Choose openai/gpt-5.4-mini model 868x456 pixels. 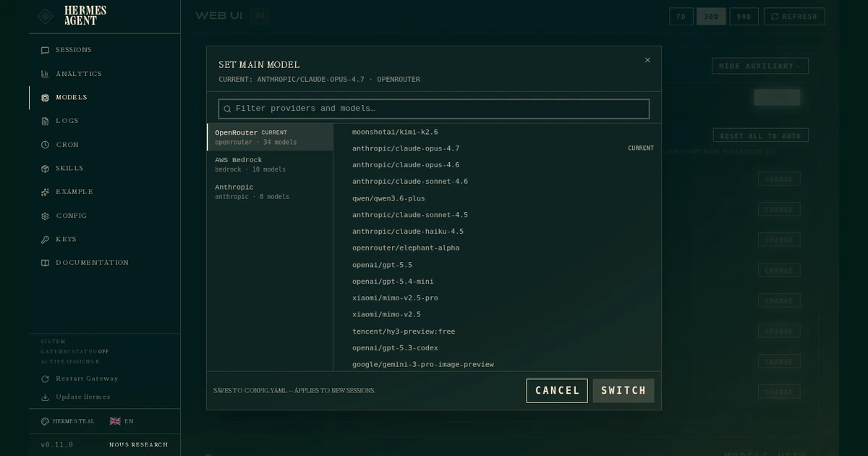coord(497,282)
